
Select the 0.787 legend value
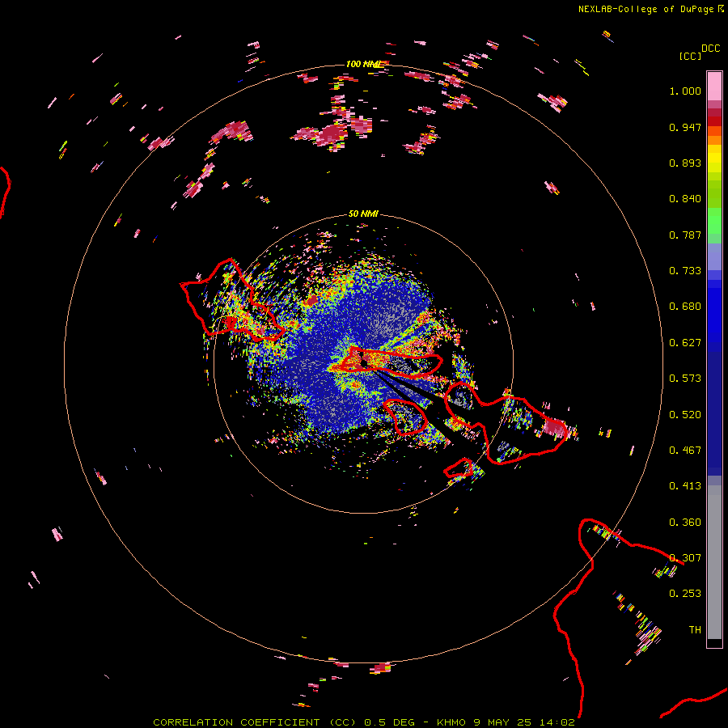pyautogui.click(x=685, y=235)
